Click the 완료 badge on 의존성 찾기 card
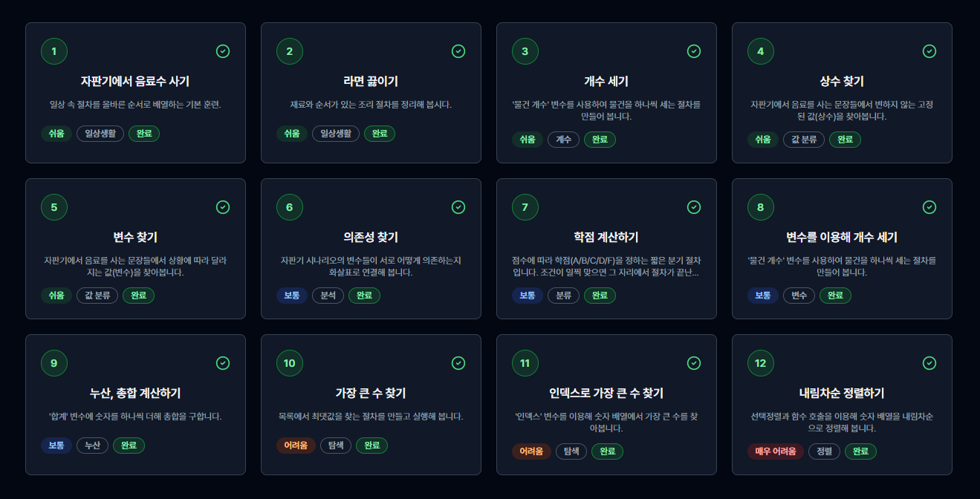This screenshot has width=980, height=499. [x=364, y=296]
